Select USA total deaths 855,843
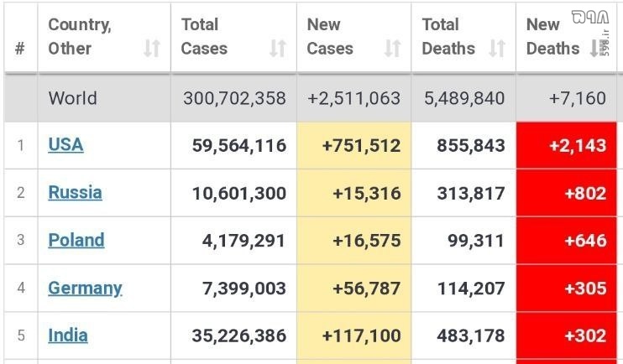Image resolution: width=623 pixels, height=364 pixels. click(x=471, y=146)
